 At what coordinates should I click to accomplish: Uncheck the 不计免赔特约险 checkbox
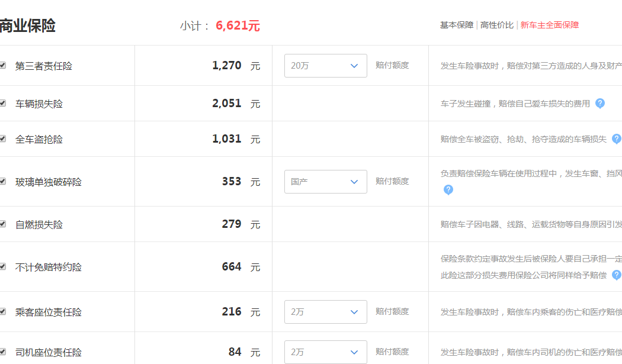point(3,266)
